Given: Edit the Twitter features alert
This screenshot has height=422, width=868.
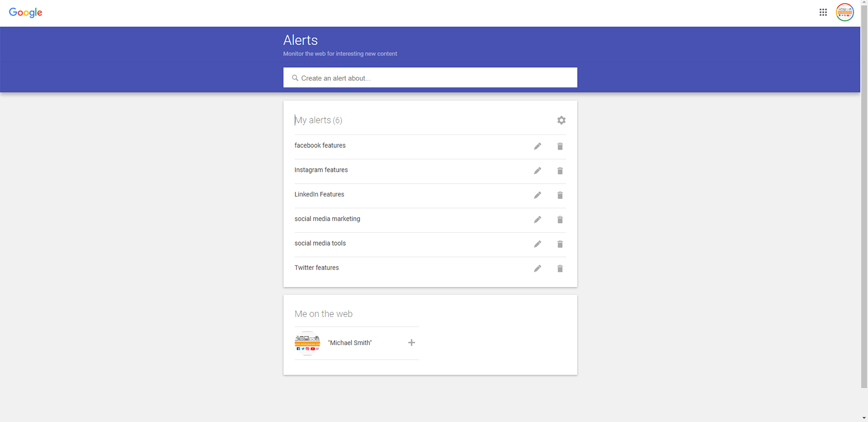Looking at the screenshot, I should [537, 268].
